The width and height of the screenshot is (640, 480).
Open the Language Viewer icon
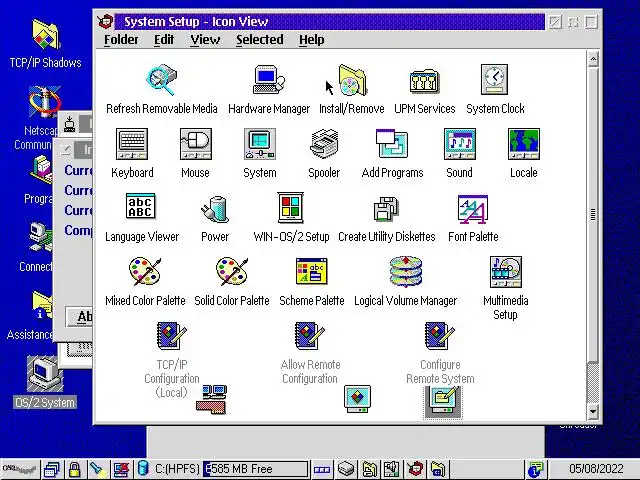140,206
